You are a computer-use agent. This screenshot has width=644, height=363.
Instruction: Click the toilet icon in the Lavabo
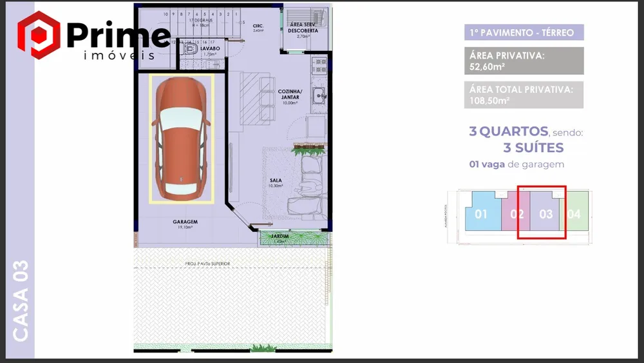(x=190, y=50)
